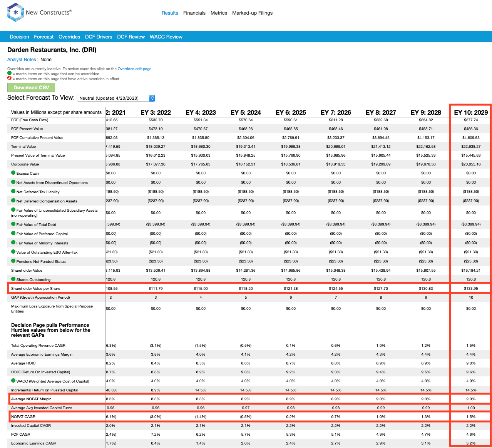
Task: Click green dot beside Fair Value of Preferred Capital
Action: coord(13,233)
